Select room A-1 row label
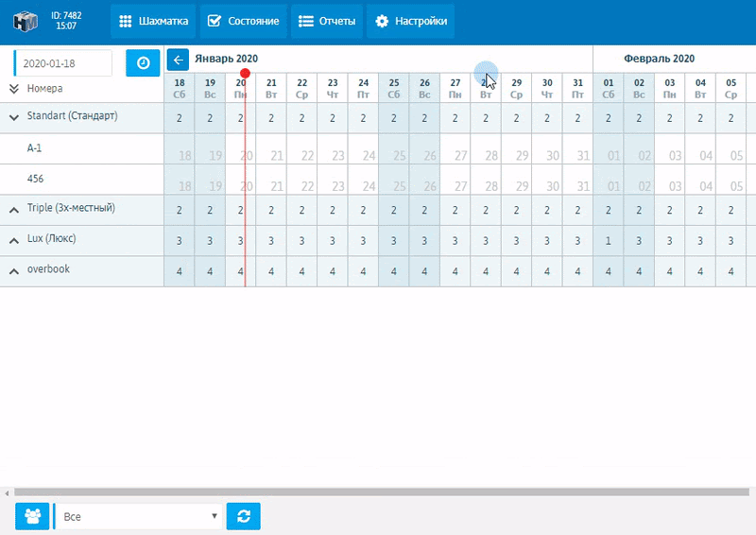The image size is (756, 535). point(35,148)
